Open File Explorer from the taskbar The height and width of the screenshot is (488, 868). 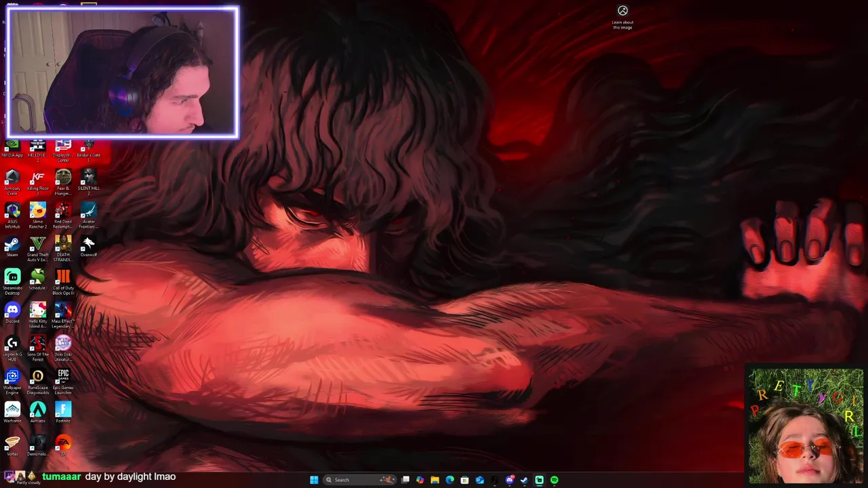[x=435, y=480]
